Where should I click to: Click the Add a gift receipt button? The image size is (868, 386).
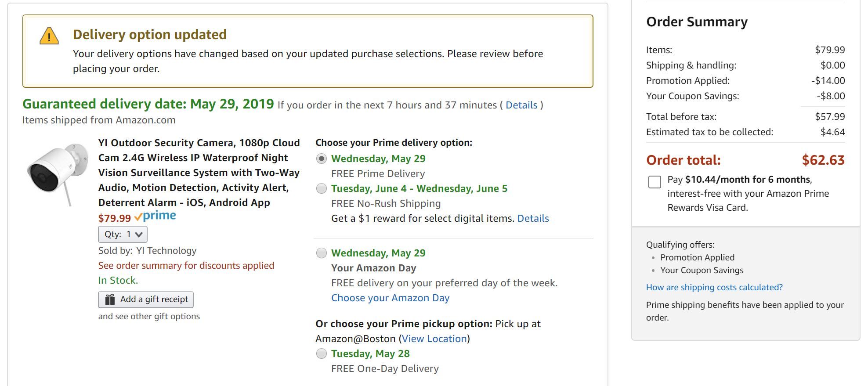pos(146,299)
